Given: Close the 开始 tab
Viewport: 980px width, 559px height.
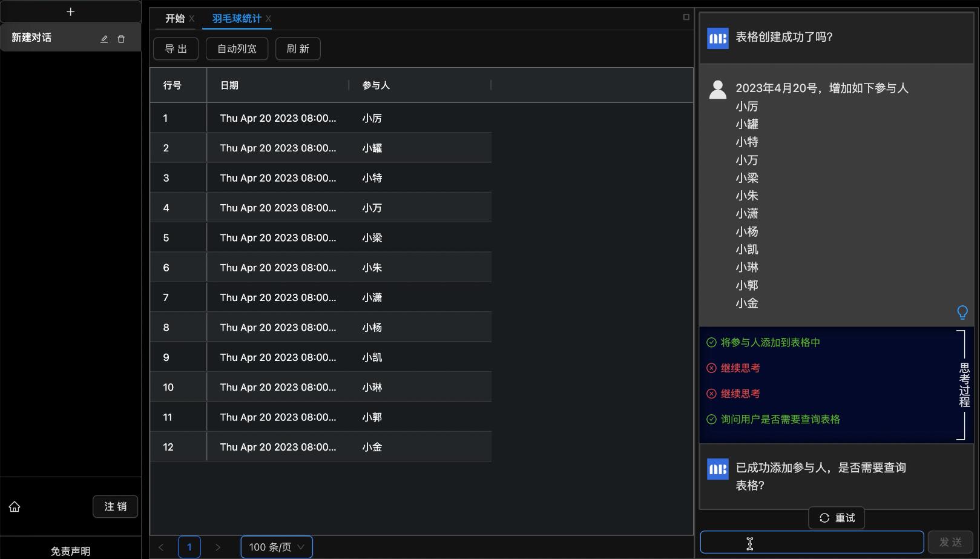Looking at the screenshot, I should [191, 19].
